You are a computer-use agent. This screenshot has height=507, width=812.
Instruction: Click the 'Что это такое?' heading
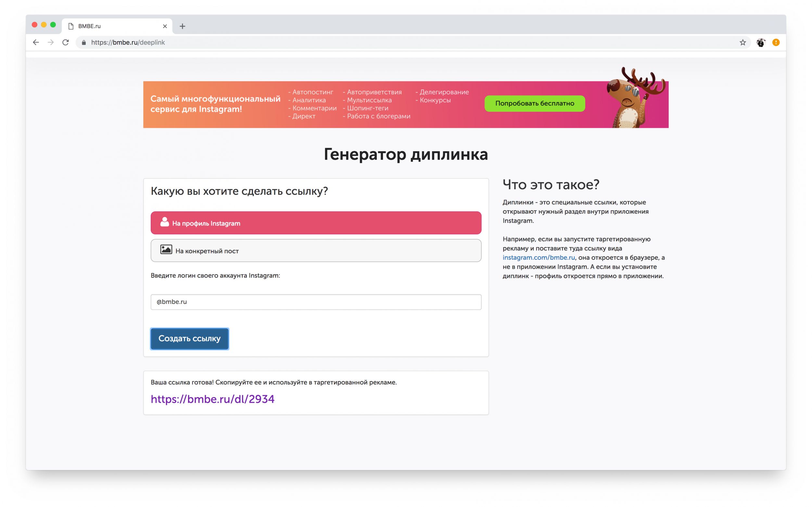pos(551,185)
